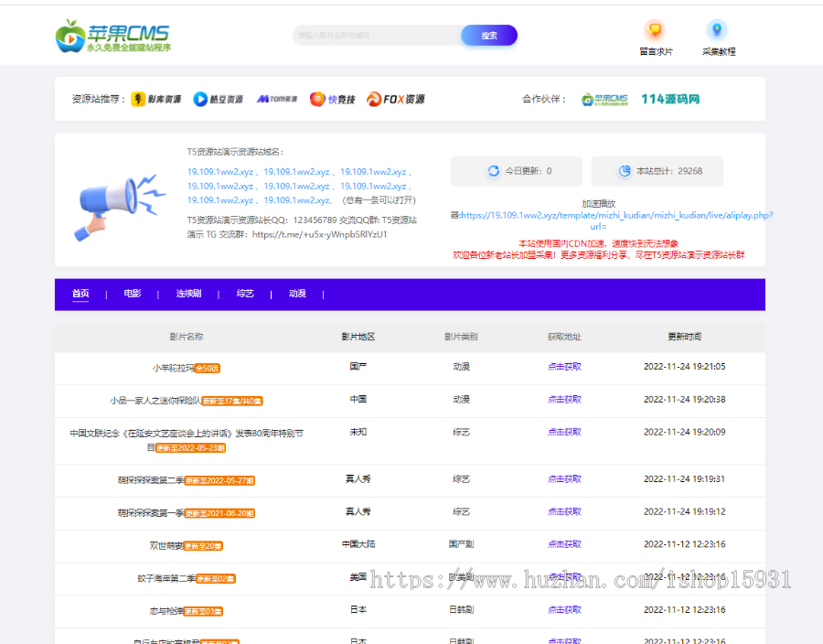
Task: Open the FOX资源 resource site logo
Action: pyautogui.click(x=396, y=99)
